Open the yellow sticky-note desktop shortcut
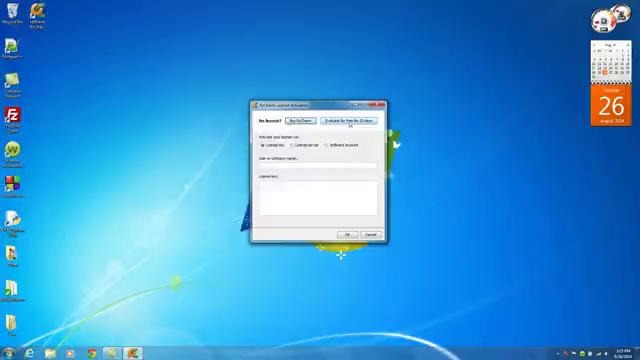Viewport: 640px width, 360px height. [x=12, y=85]
